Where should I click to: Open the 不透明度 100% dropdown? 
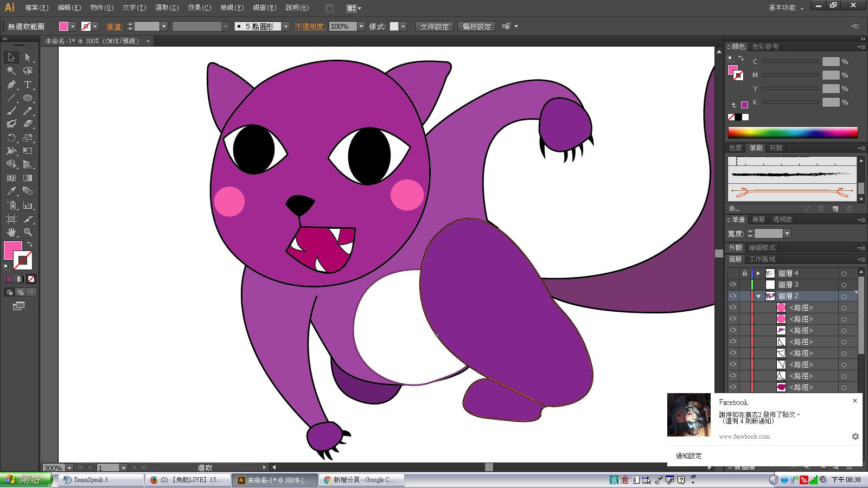[x=361, y=27]
